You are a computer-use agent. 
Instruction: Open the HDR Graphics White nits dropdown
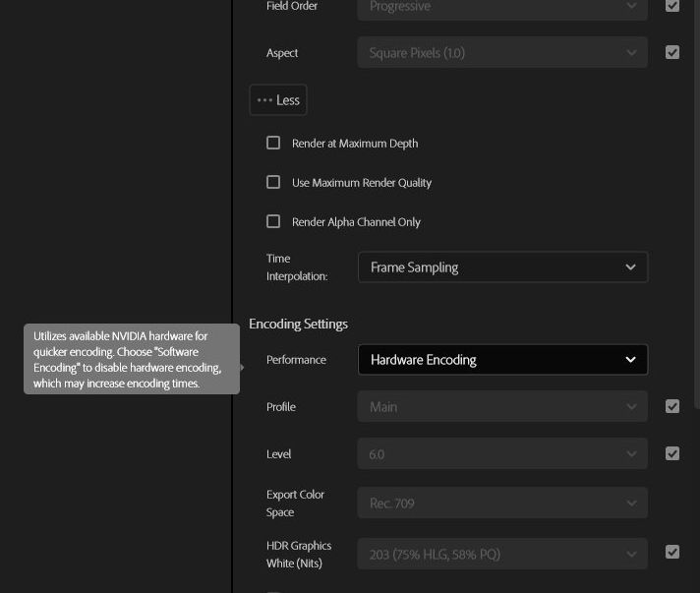[x=502, y=555]
